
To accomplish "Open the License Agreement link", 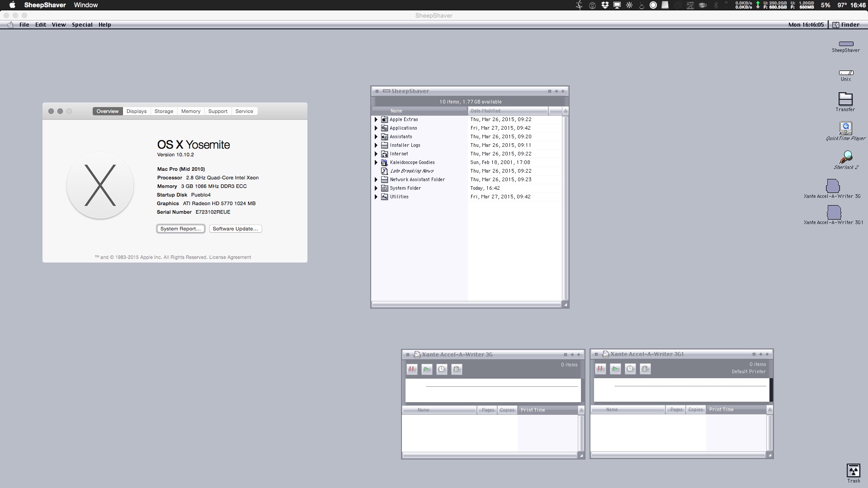I will 230,257.
